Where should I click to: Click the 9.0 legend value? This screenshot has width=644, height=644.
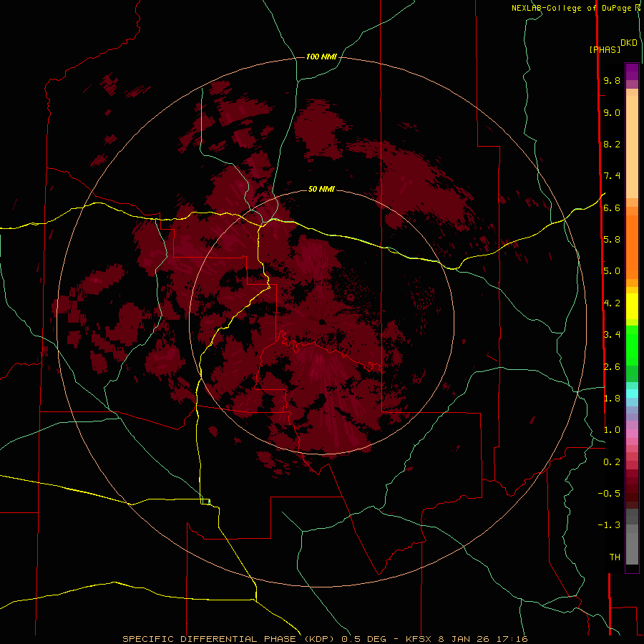point(612,112)
